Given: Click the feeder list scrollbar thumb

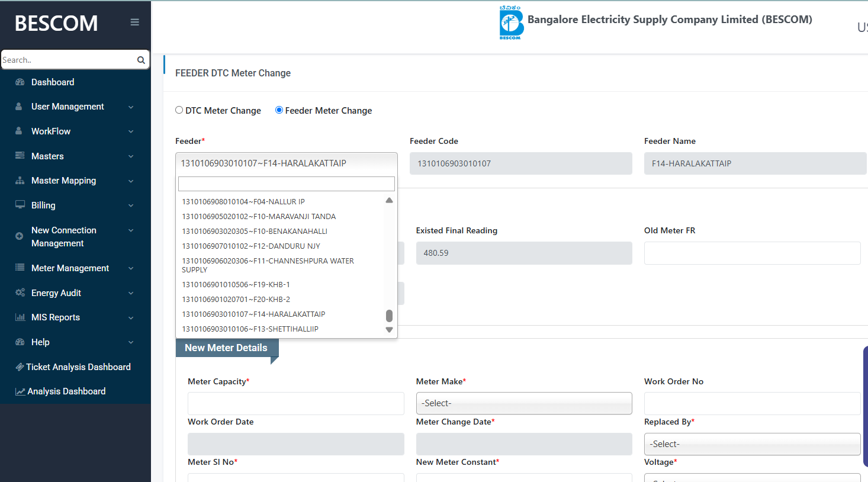Looking at the screenshot, I should [x=389, y=316].
